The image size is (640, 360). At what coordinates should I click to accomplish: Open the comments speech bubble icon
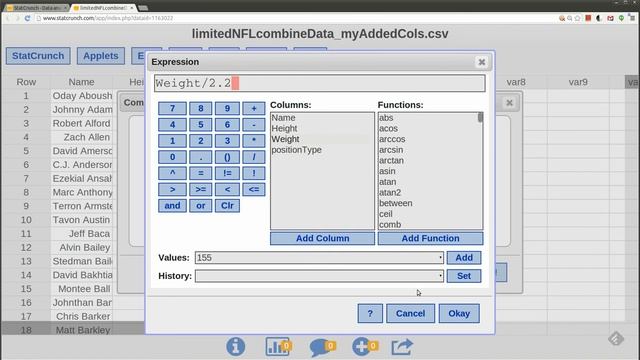pyautogui.click(x=322, y=347)
